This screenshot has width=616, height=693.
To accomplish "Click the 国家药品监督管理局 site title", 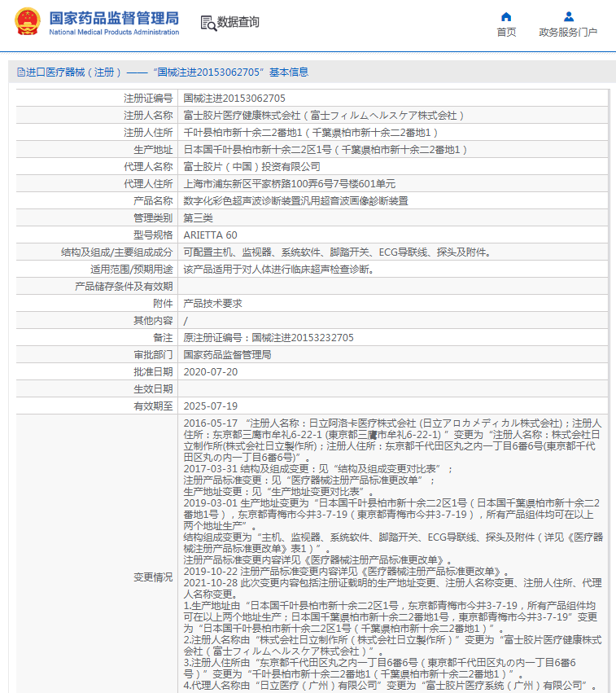I will (114, 18).
